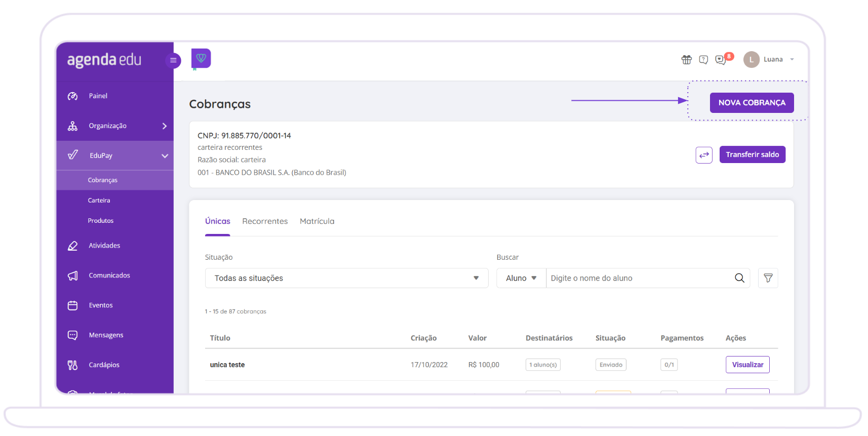Click the 0/1 payments badge
868x436 pixels.
click(x=669, y=365)
